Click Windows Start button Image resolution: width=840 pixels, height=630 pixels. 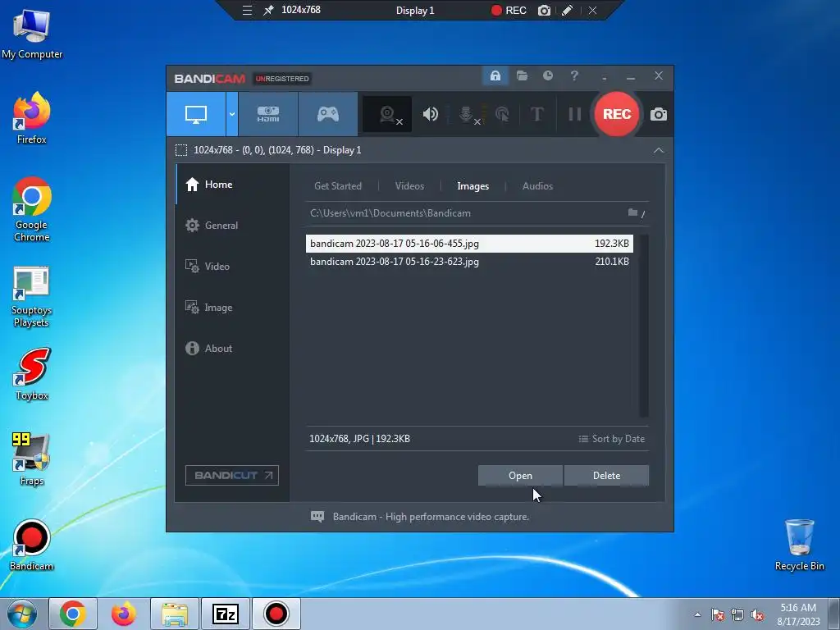click(x=22, y=614)
